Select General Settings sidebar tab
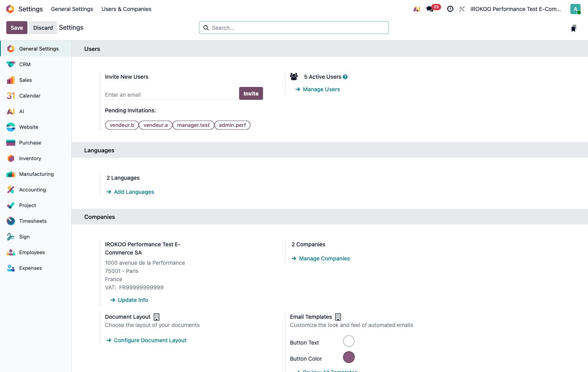Screen dimensions: 588x372 click(x=36, y=49)
